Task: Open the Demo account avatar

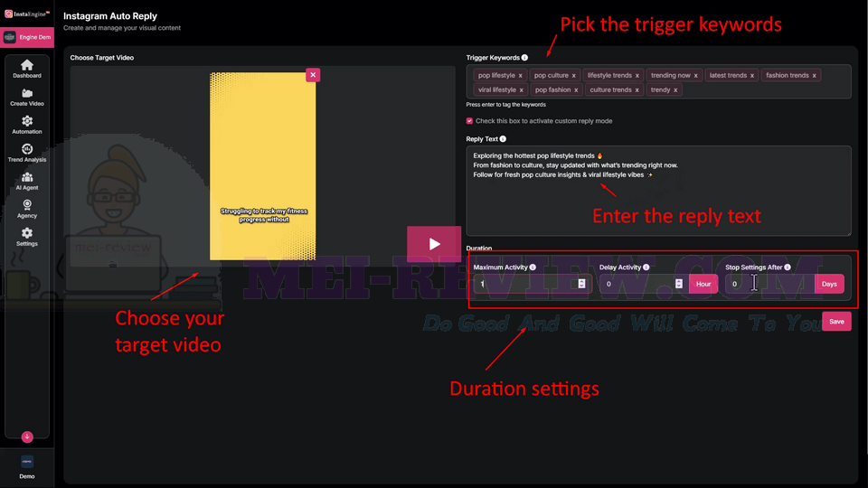Action: pyautogui.click(x=27, y=462)
